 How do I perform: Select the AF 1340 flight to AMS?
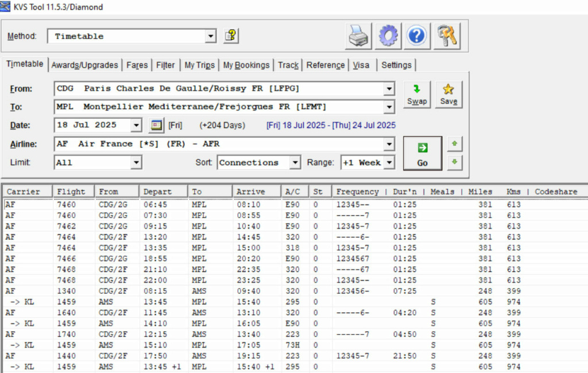click(294, 292)
